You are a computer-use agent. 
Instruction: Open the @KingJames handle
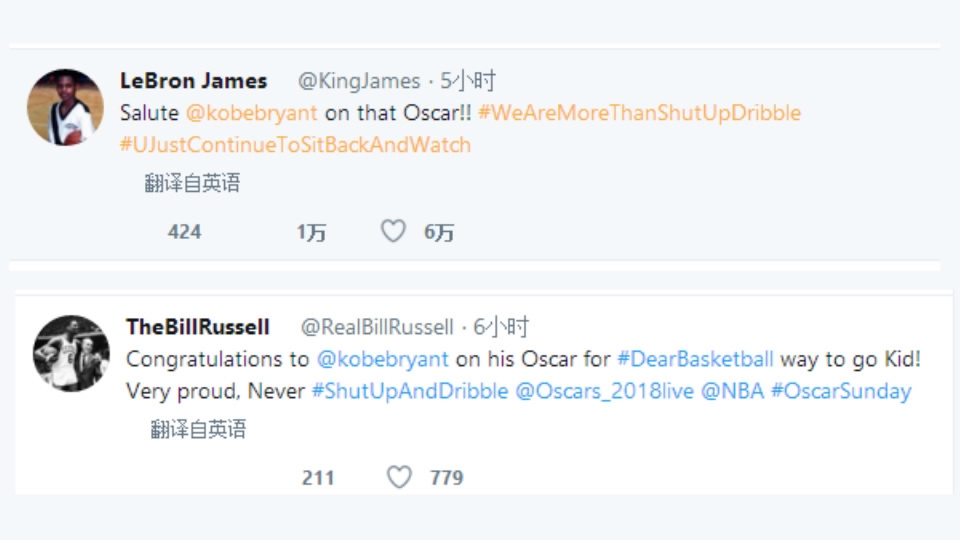pyautogui.click(x=359, y=81)
